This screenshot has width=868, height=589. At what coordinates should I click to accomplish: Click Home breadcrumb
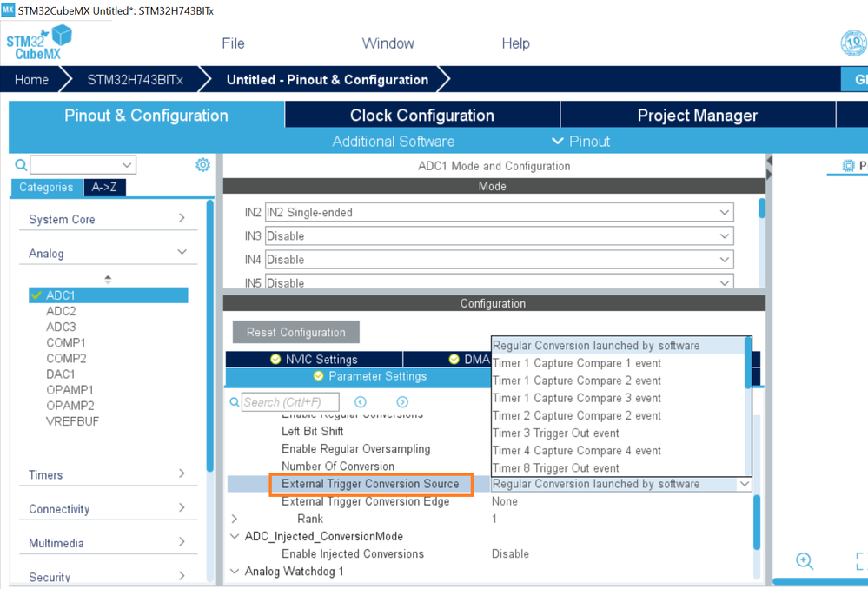31,80
